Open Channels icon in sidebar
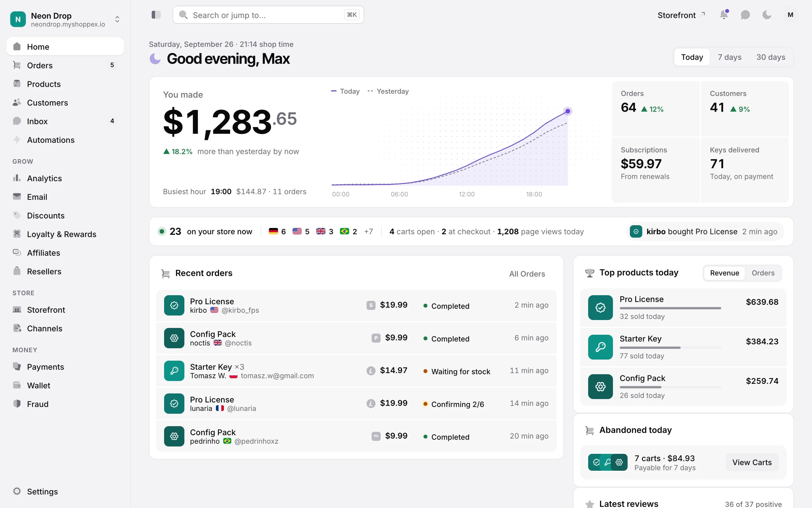Screen dimensions: 812x508 tap(17, 328)
